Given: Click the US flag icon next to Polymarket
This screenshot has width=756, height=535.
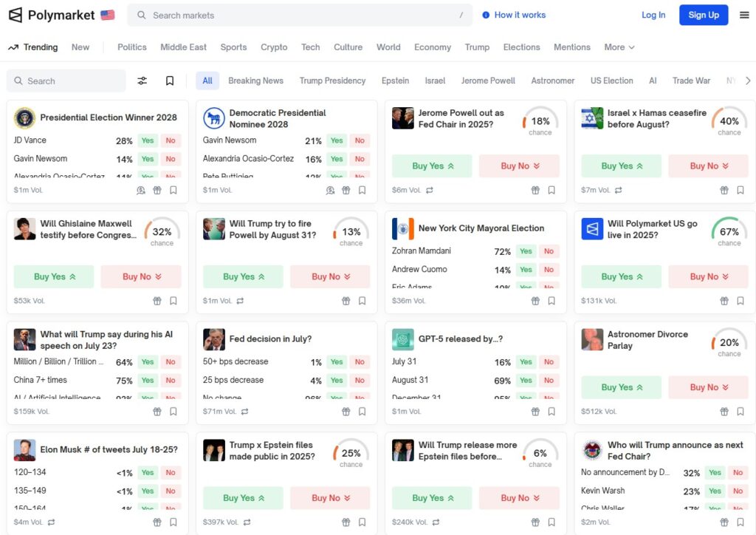Looking at the screenshot, I should click(108, 15).
